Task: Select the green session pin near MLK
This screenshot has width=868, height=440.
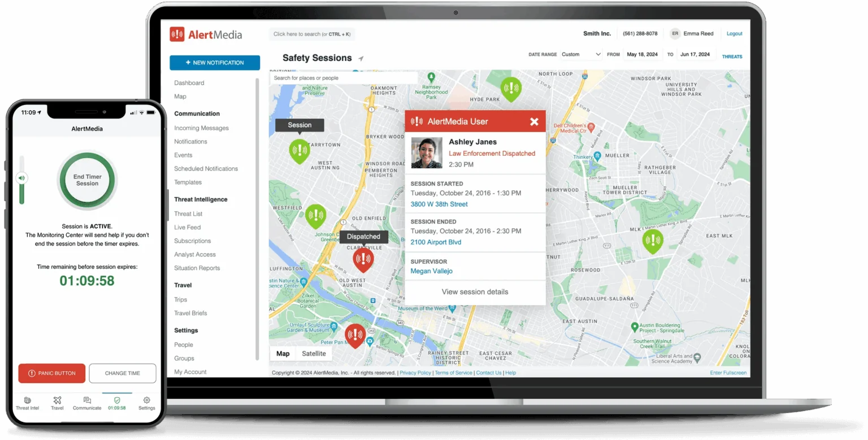Action: click(653, 241)
